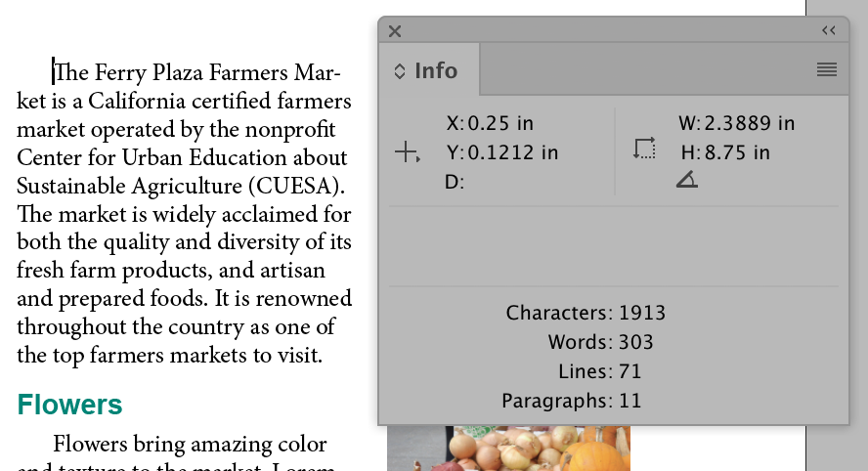Image resolution: width=868 pixels, height=471 pixels.
Task: Collapse the Info panel with double chevrons
Action: click(829, 30)
